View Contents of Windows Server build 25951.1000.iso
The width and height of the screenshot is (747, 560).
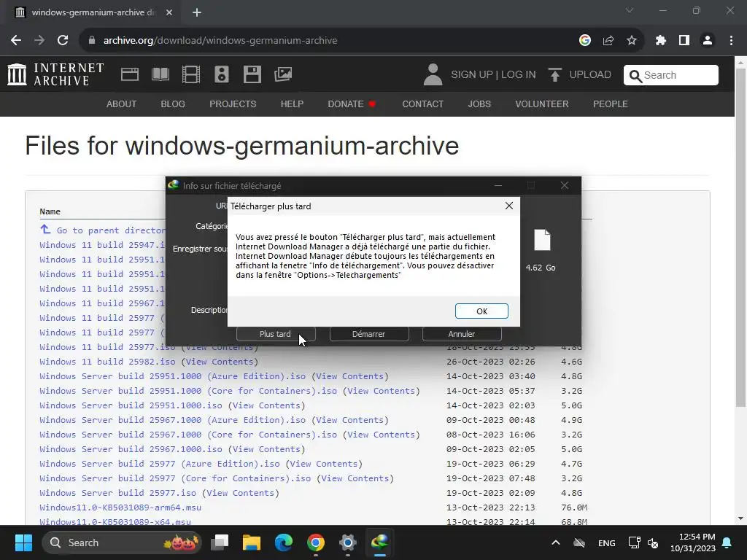pos(267,405)
